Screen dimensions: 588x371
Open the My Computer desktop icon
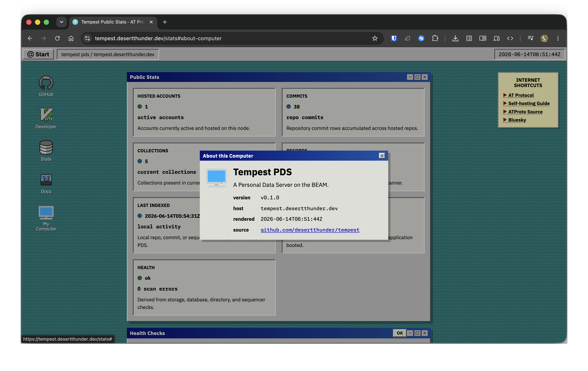[46, 218]
